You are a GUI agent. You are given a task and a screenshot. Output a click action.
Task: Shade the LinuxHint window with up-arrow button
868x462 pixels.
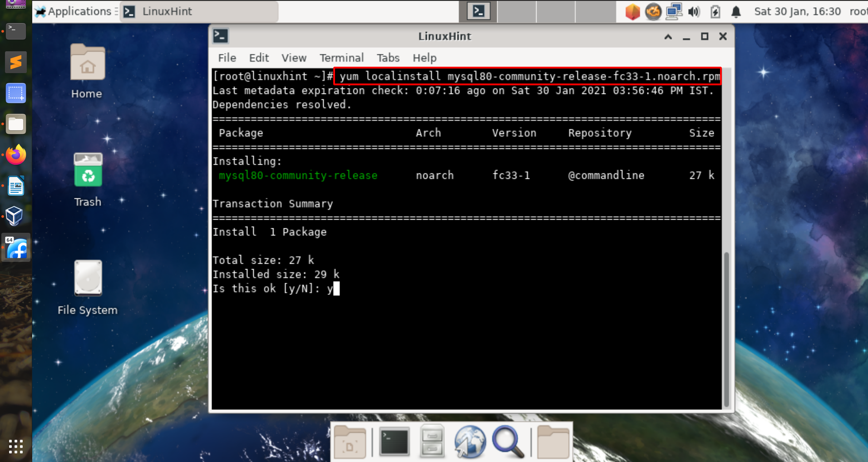pos(668,37)
